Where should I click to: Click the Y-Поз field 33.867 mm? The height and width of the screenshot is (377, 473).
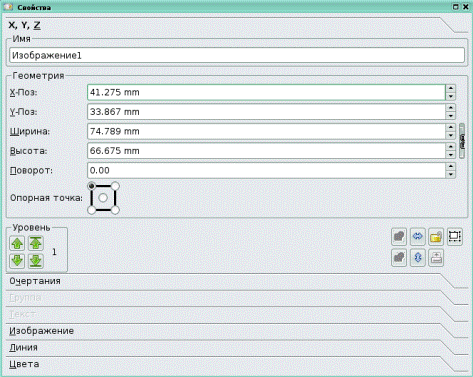pyautogui.click(x=266, y=112)
